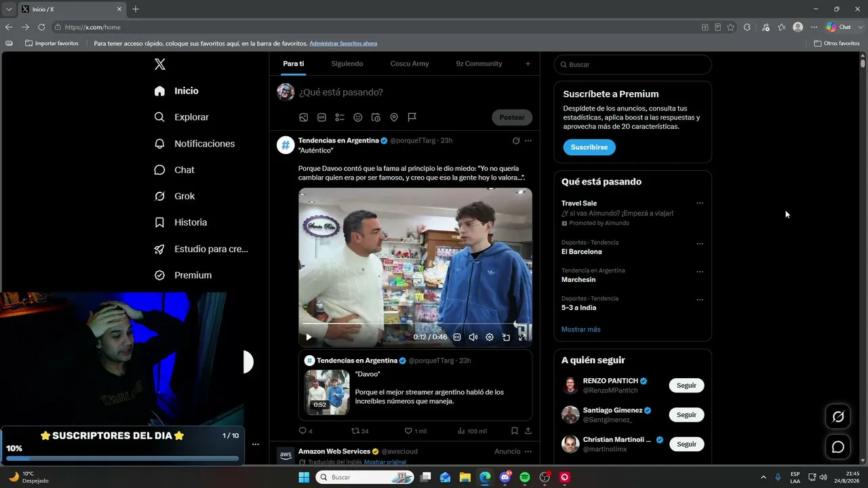Add a new timeline tab with plus
The image size is (868, 488).
point(528,64)
